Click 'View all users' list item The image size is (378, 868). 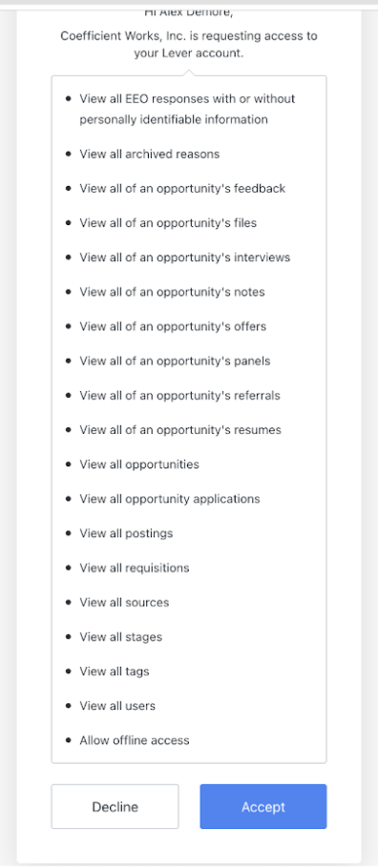pos(117,706)
